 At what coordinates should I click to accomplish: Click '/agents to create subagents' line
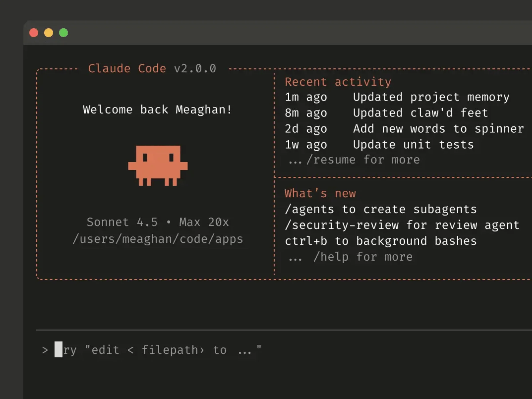click(381, 209)
